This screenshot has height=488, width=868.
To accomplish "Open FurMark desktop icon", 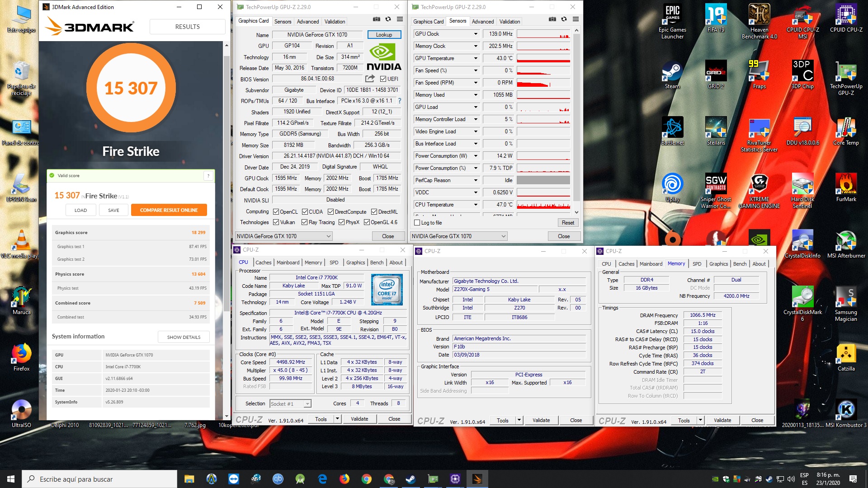I will point(846,188).
